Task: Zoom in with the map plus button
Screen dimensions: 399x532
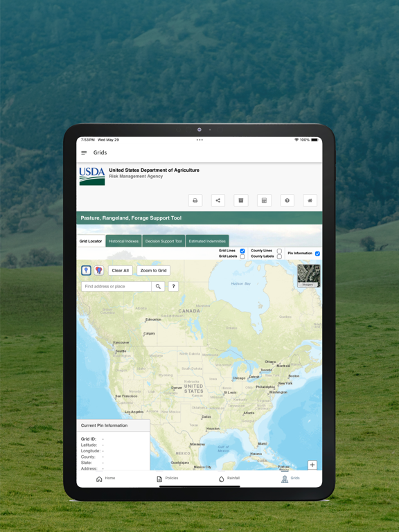Action: pyautogui.click(x=312, y=465)
